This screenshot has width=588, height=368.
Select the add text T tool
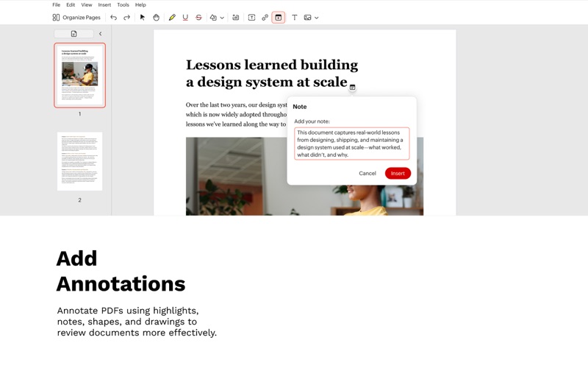tap(295, 17)
